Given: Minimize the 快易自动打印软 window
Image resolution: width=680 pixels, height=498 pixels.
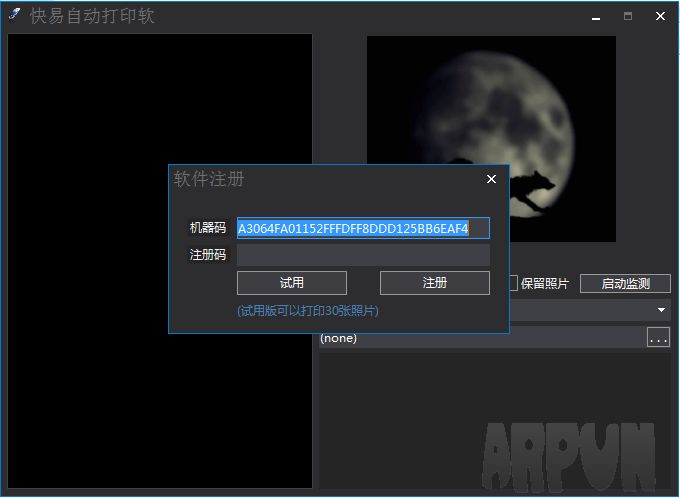Looking at the screenshot, I should [x=596, y=17].
